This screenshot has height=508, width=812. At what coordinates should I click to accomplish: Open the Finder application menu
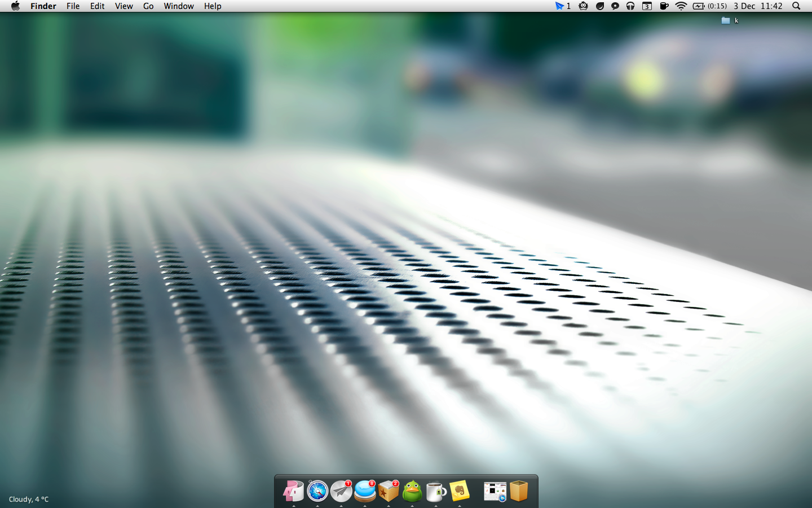(43, 6)
